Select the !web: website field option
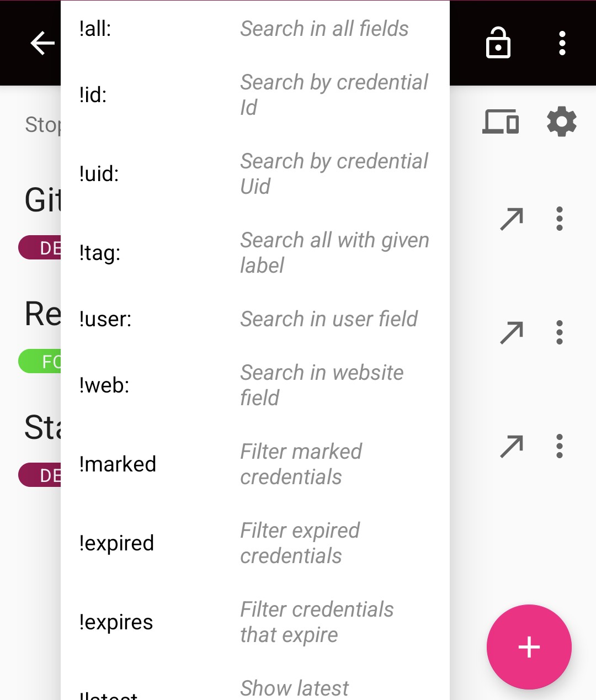 click(x=254, y=385)
